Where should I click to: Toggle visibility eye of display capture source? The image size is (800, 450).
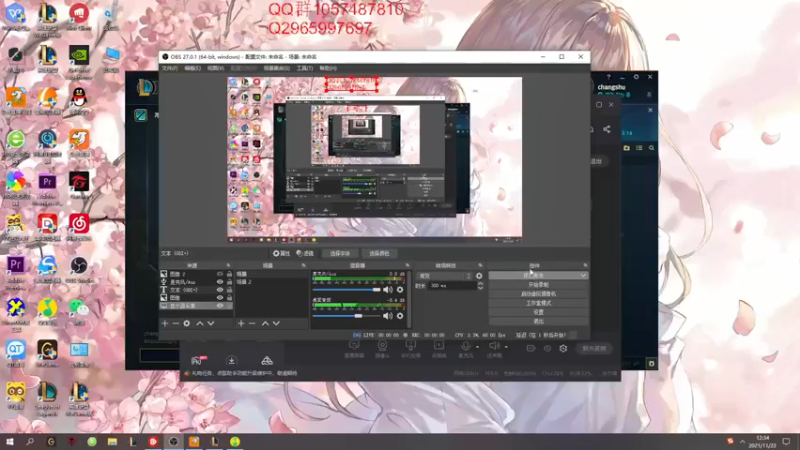(220, 306)
